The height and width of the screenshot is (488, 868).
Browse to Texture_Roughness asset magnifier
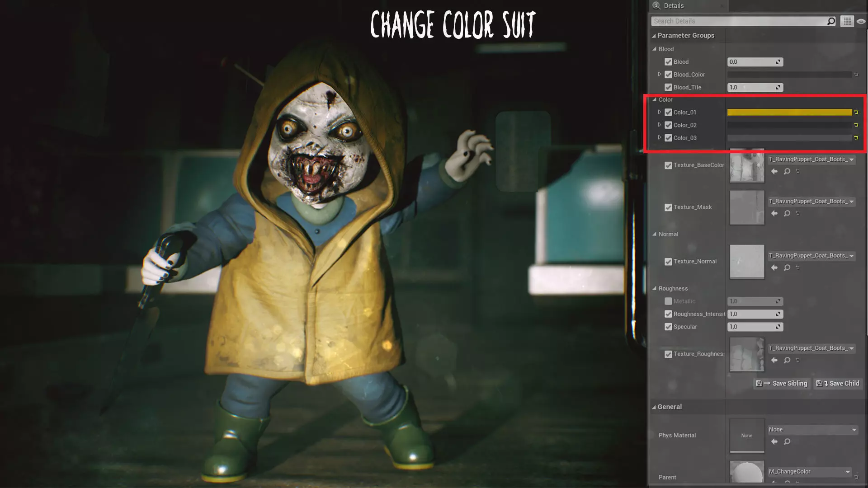coord(787,360)
